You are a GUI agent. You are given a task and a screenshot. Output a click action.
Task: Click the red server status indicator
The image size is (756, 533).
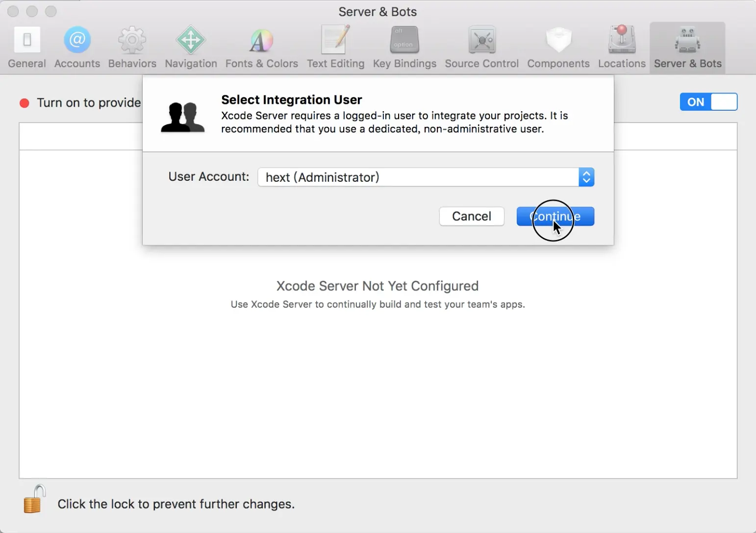pos(24,103)
